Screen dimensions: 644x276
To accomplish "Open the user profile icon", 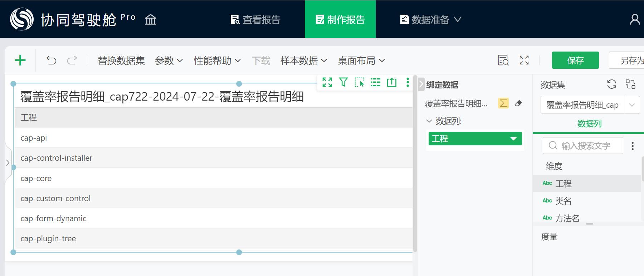I will tap(635, 19).
